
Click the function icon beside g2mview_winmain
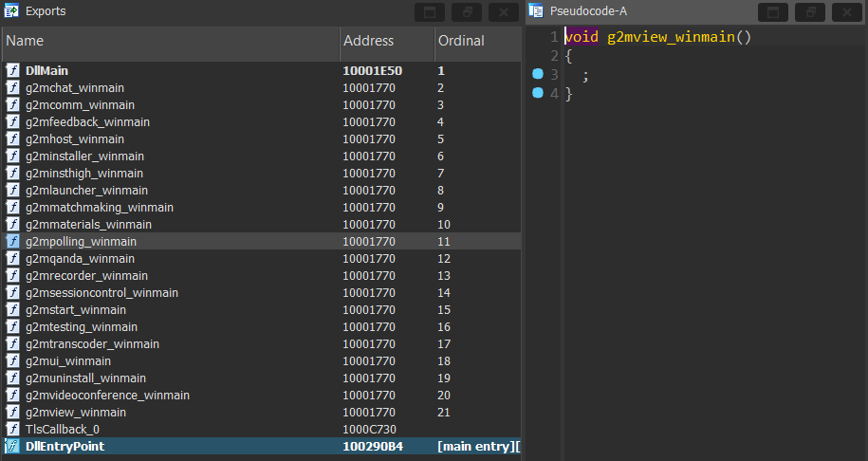tap(13, 413)
